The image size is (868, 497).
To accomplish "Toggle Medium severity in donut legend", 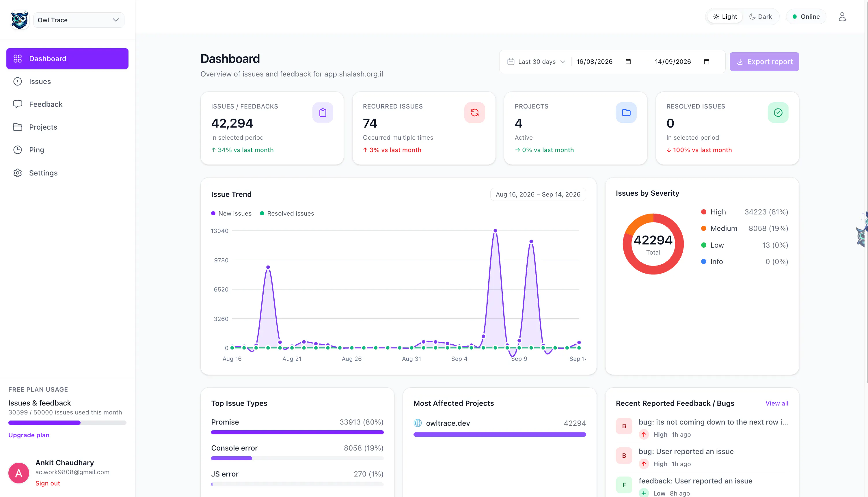I will pyautogui.click(x=744, y=228).
